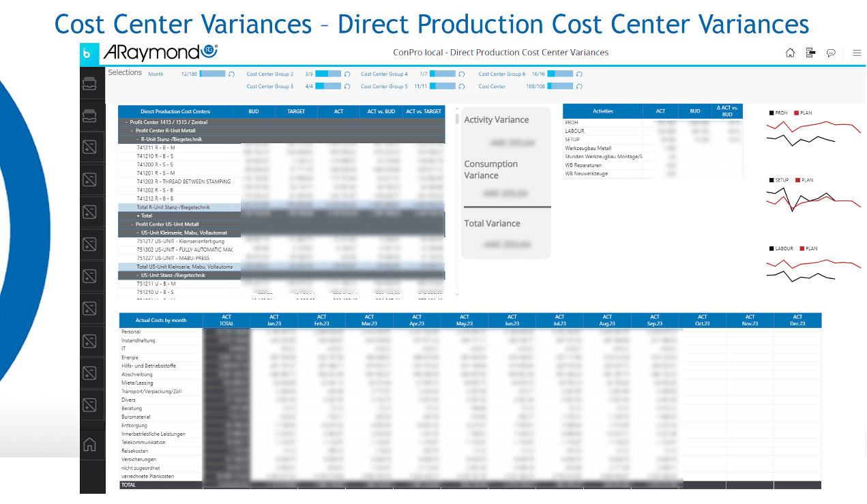The width and height of the screenshot is (867, 504).
Task: Open the Cost Center Group 4 selector
Action: (x=384, y=74)
